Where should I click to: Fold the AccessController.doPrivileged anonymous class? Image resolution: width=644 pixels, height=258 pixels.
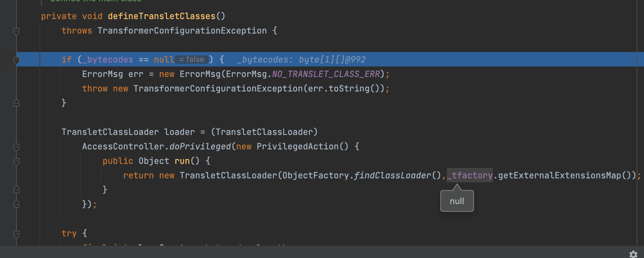[16, 147]
